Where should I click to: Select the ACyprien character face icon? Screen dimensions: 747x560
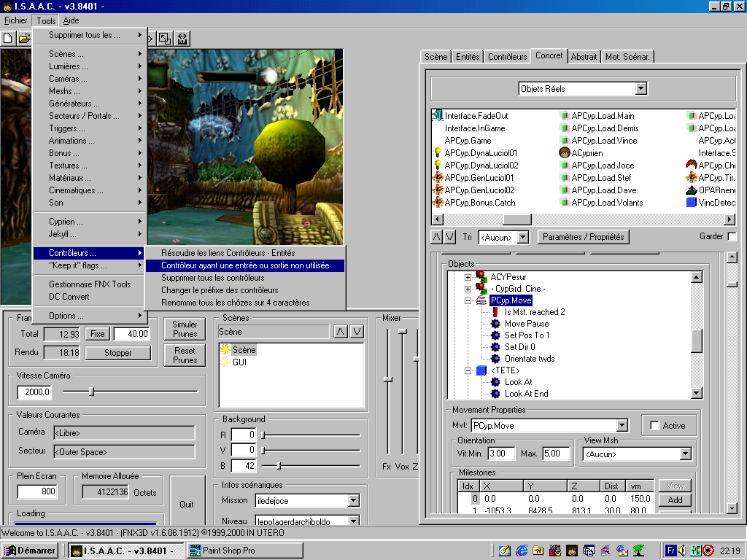pyautogui.click(x=564, y=153)
